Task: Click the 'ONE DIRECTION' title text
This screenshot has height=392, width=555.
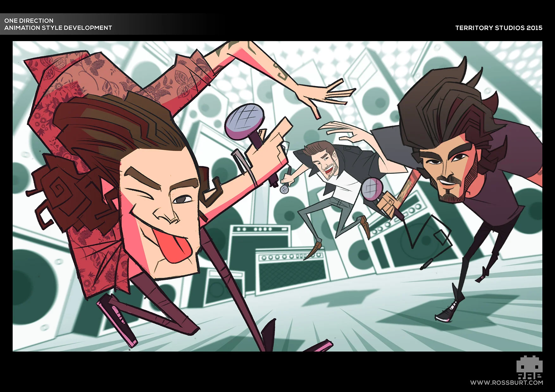Action: click(29, 21)
